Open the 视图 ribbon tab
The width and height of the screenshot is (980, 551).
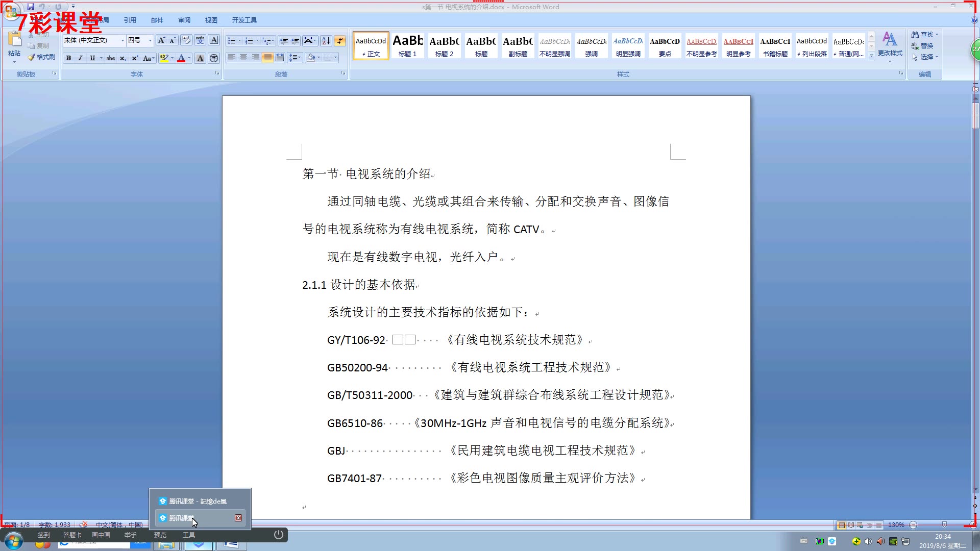coord(211,20)
